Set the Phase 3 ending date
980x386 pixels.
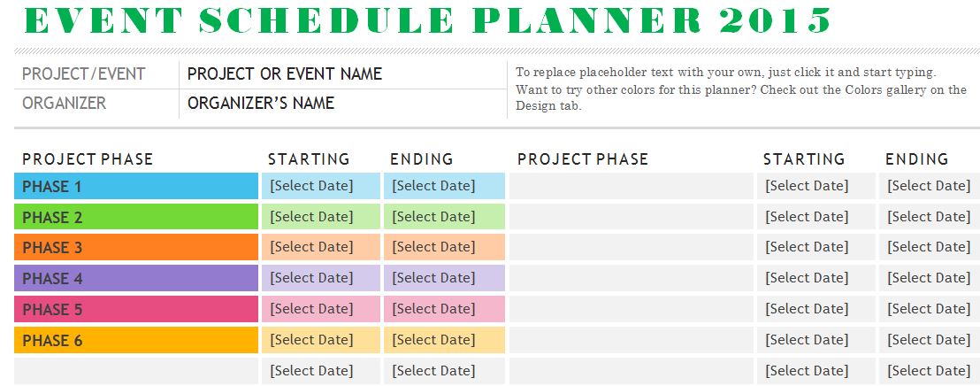click(x=433, y=248)
